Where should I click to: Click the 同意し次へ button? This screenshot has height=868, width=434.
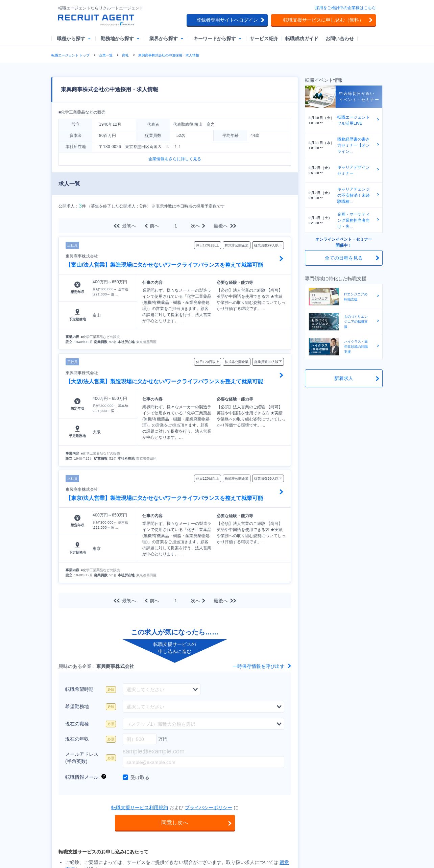click(175, 823)
